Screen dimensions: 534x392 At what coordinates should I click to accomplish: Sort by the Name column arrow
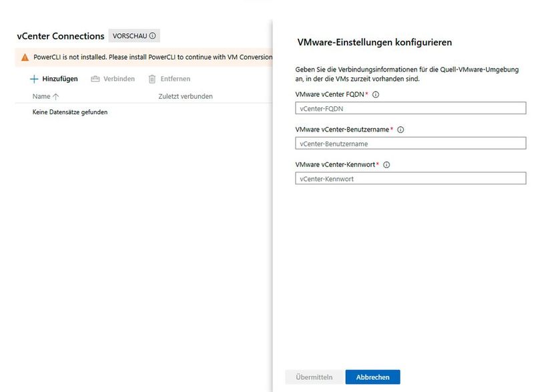(x=56, y=97)
